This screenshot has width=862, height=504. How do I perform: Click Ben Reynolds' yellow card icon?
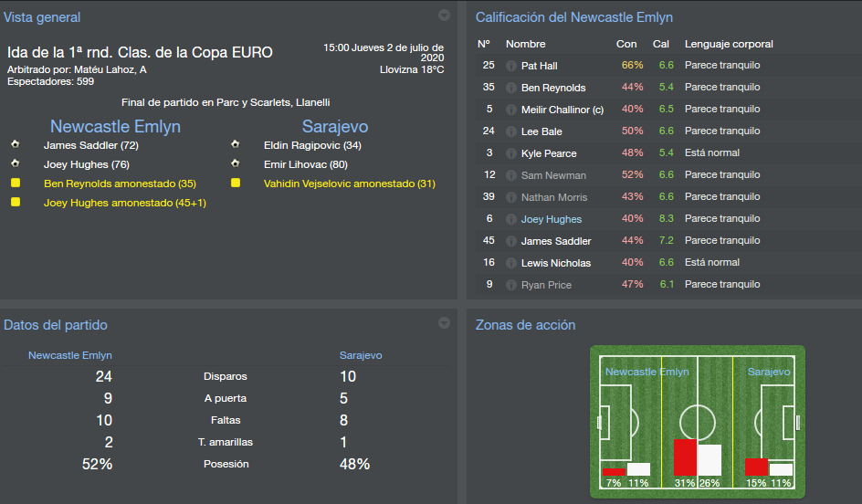(16, 184)
